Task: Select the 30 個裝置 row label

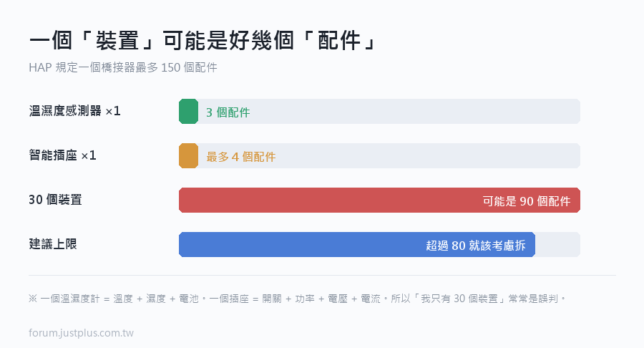Action: (x=55, y=200)
